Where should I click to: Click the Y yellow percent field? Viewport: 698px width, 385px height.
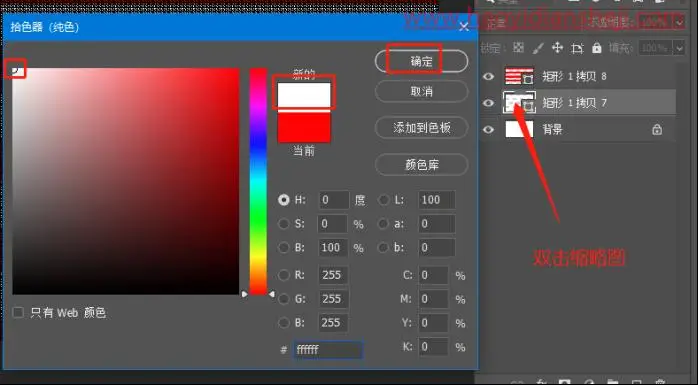433,323
